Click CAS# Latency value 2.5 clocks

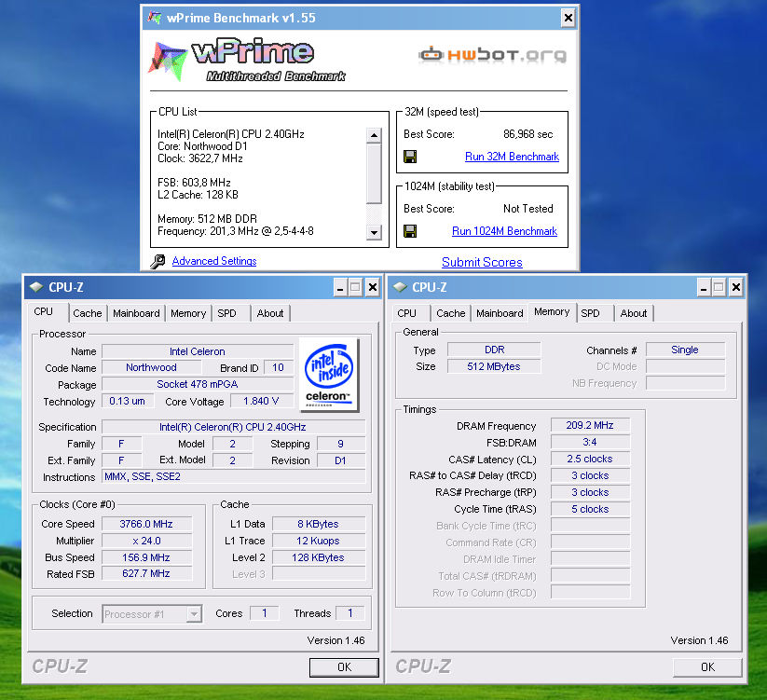point(590,459)
